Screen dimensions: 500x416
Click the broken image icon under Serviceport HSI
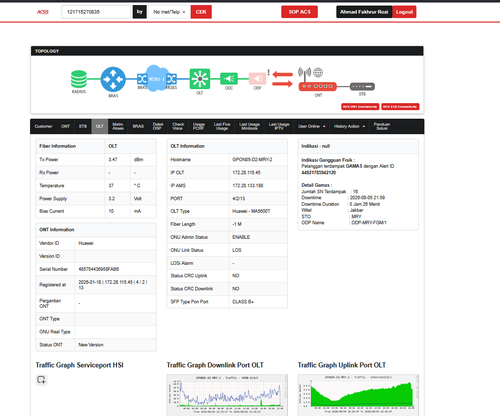click(41, 380)
